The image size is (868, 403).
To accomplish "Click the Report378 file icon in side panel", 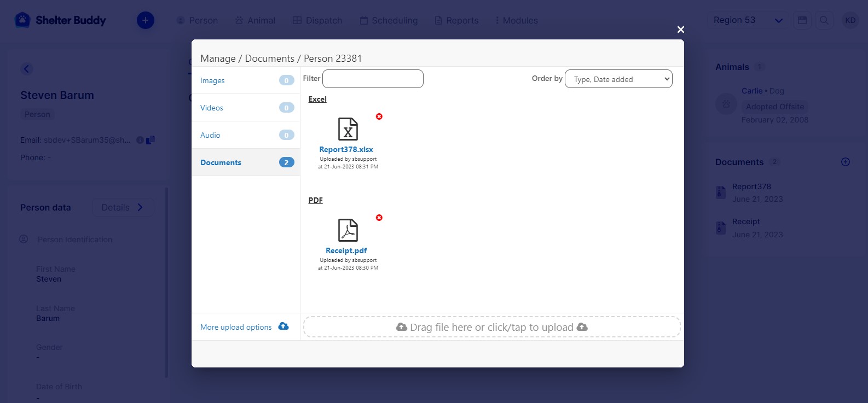I will [x=721, y=192].
